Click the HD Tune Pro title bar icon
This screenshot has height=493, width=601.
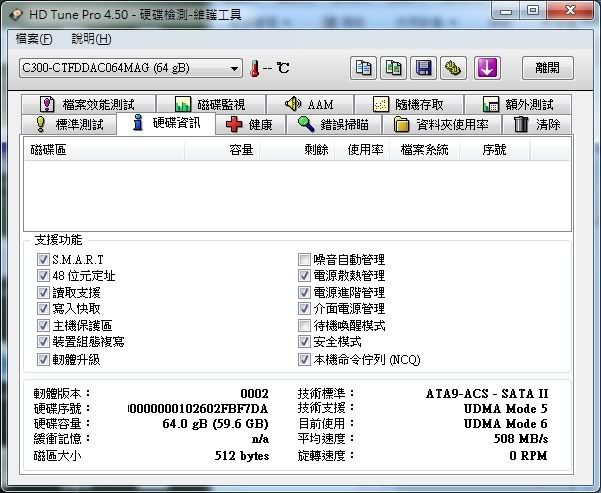(x=16, y=15)
